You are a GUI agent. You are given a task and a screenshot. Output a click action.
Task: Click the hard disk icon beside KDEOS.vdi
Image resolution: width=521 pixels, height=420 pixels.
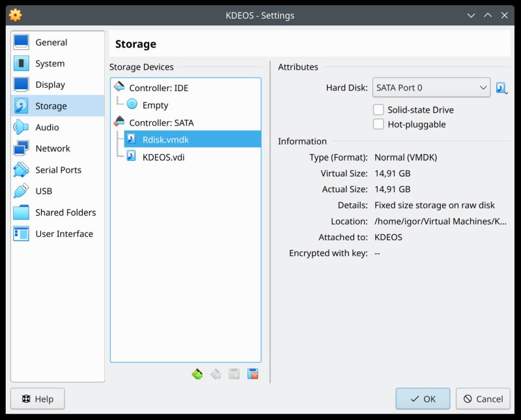(132, 156)
